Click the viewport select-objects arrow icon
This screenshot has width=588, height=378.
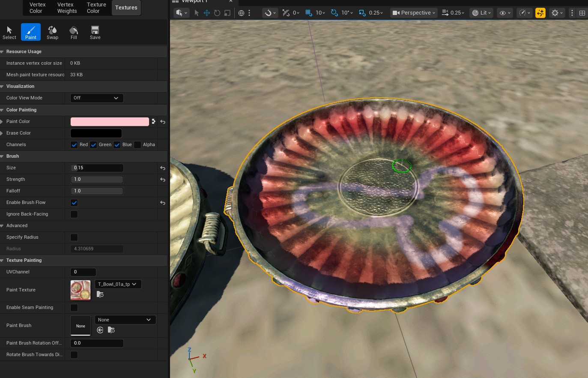[197, 13]
